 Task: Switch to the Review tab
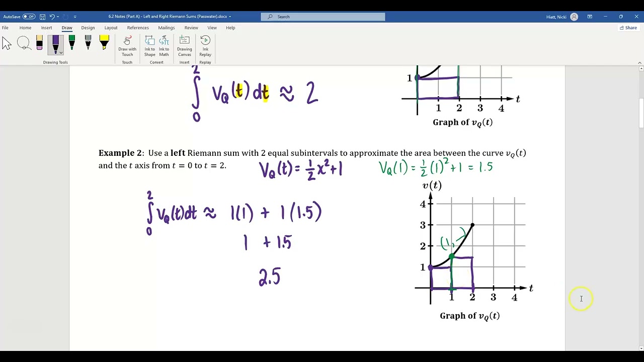click(191, 28)
